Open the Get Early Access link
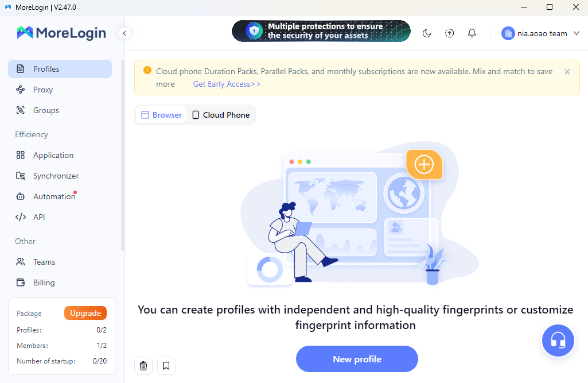The width and height of the screenshot is (588, 383). coord(227,84)
